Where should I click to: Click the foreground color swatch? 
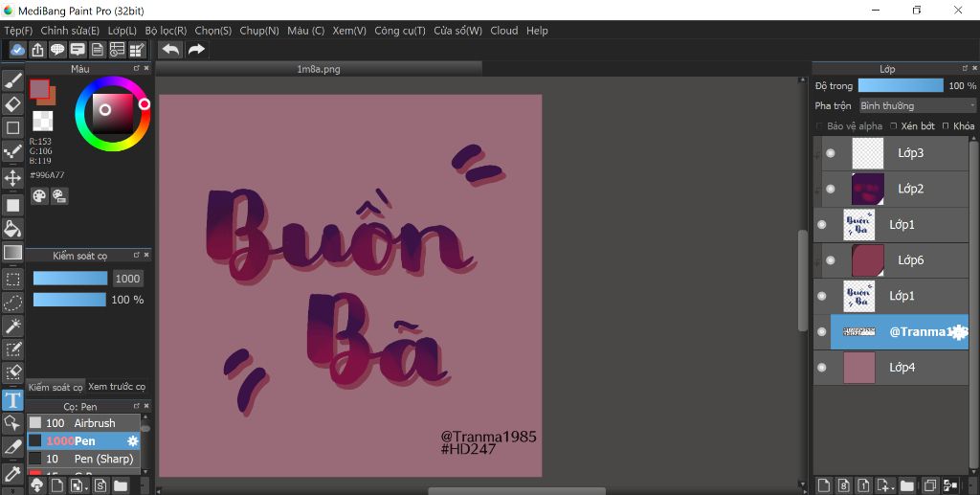click(38, 89)
